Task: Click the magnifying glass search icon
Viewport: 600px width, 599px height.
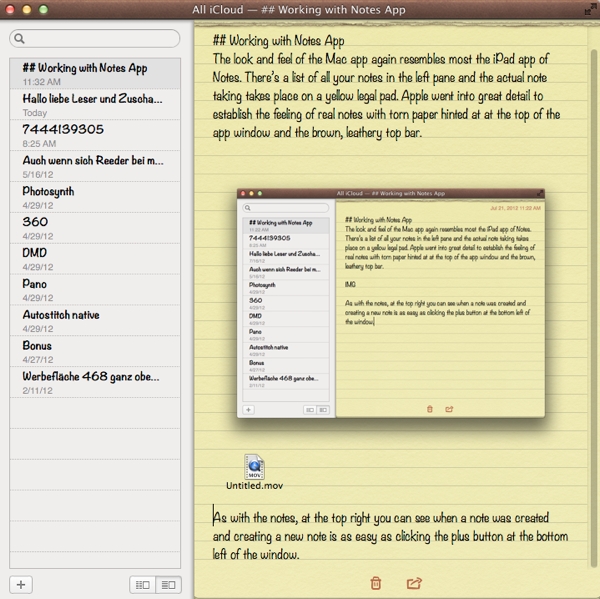Action: [19, 38]
